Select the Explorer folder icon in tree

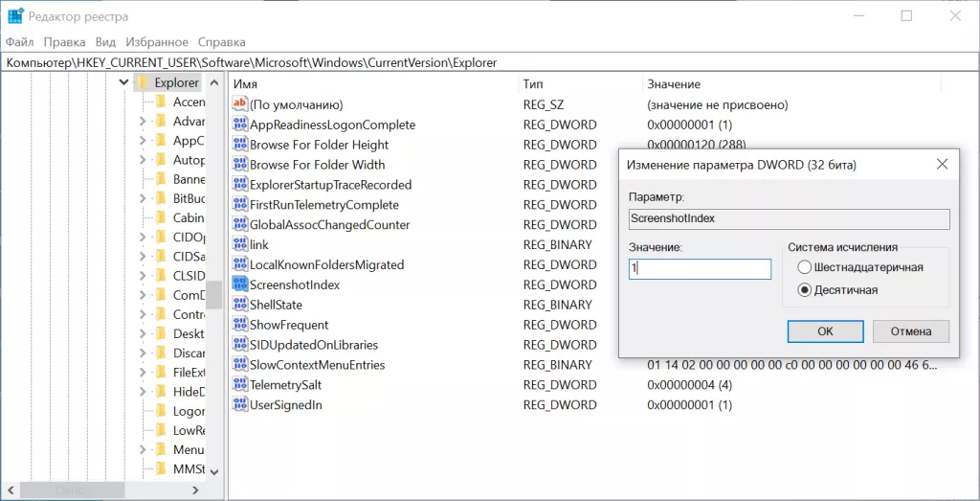[x=143, y=83]
